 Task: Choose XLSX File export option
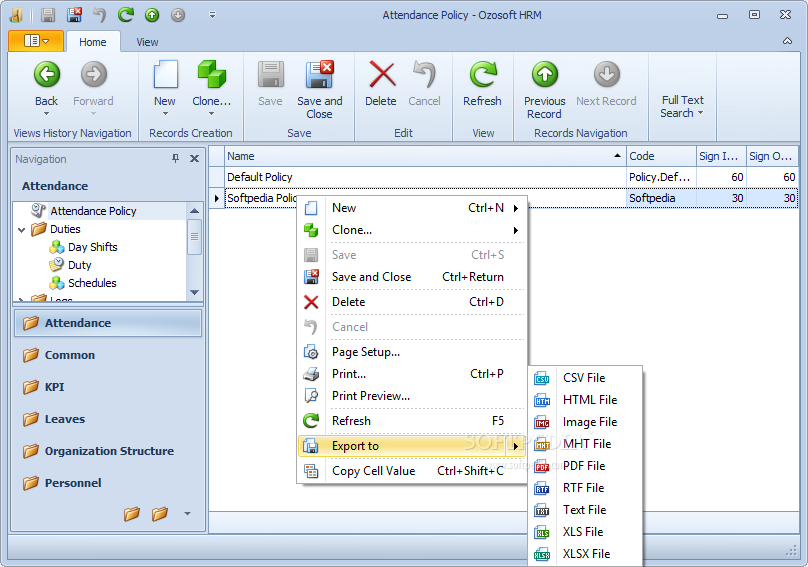[x=585, y=554]
